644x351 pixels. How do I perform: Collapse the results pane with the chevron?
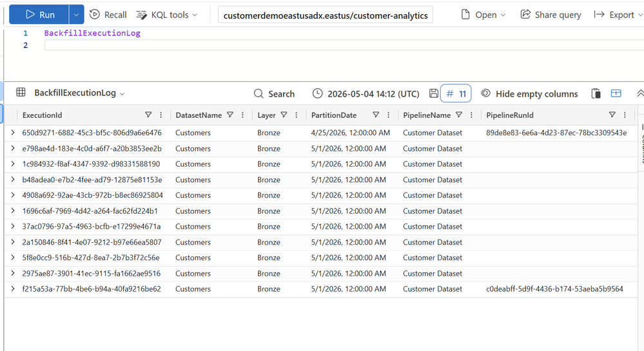(x=640, y=93)
